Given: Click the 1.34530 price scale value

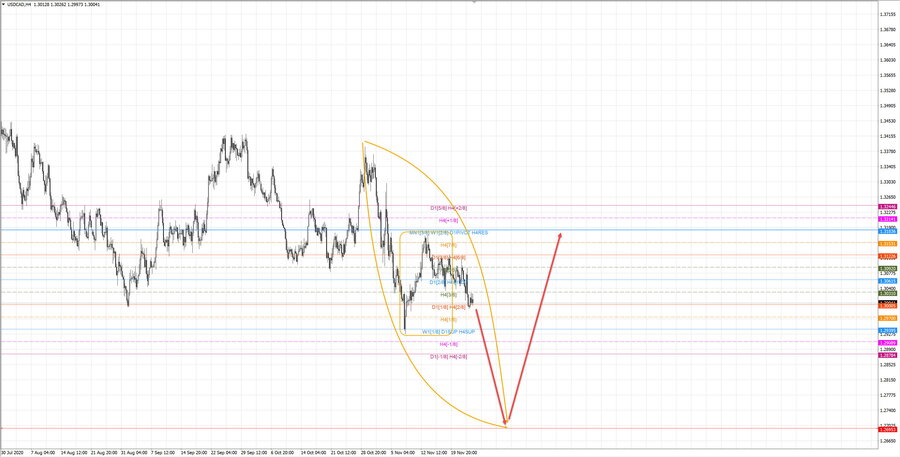Looking at the screenshot, I should tap(887, 121).
